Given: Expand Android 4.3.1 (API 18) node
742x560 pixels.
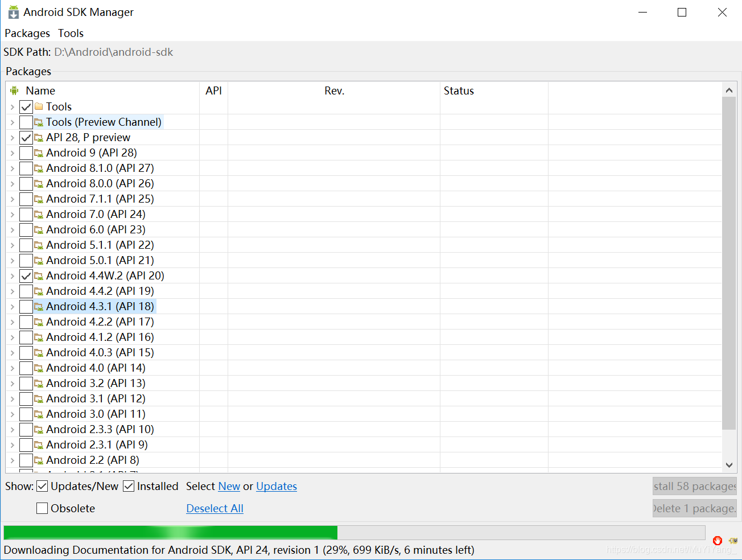Looking at the screenshot, I should coord(12,306).
